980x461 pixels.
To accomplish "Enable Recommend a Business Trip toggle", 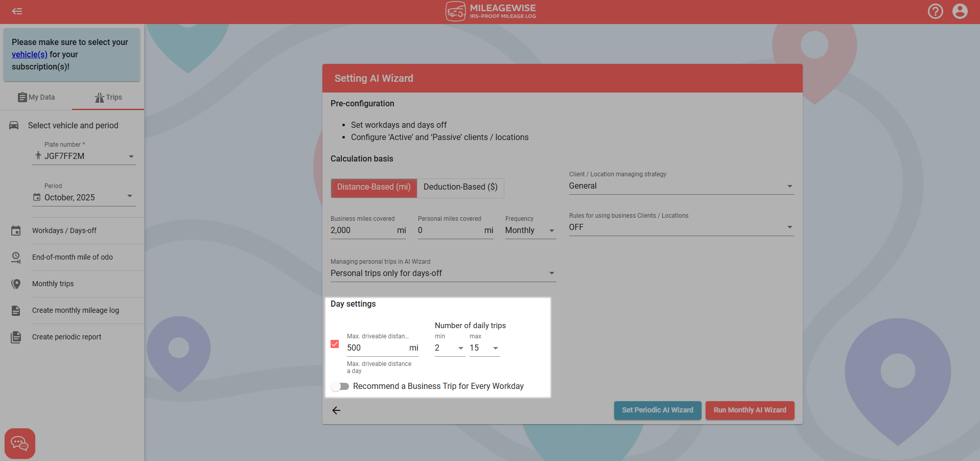I will [x=340, y=386].
